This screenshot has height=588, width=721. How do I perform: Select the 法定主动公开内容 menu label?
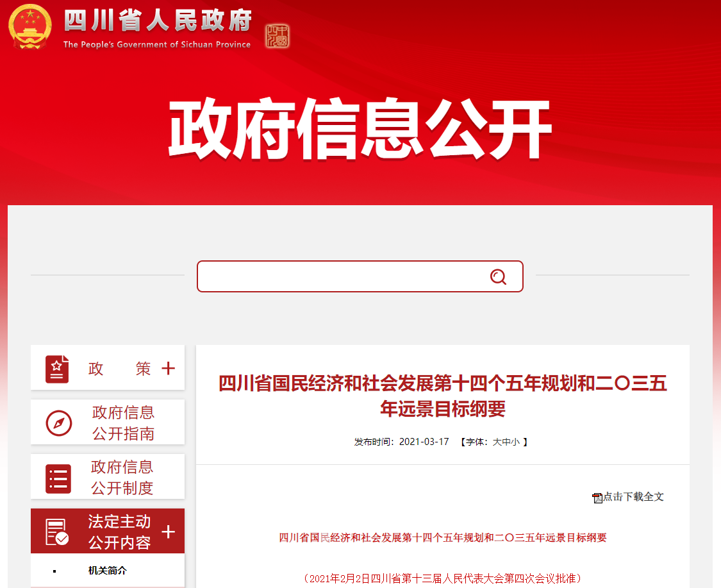point(120,532)
